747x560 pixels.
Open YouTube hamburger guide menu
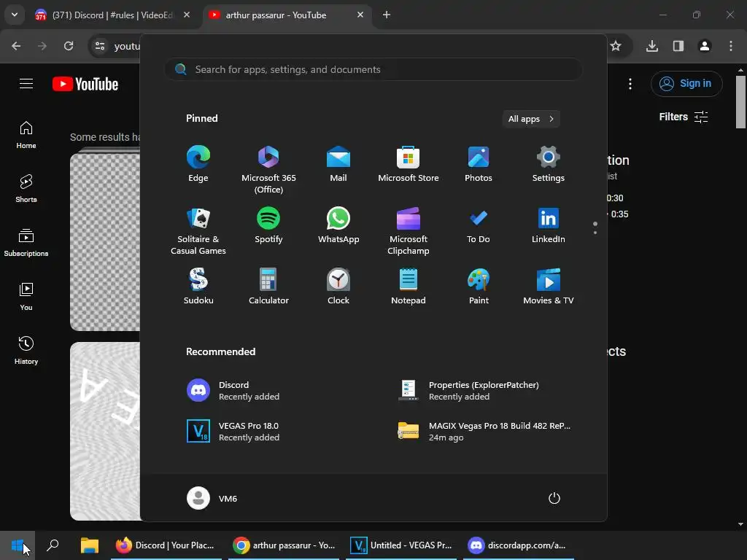click(x=26, y=84)
